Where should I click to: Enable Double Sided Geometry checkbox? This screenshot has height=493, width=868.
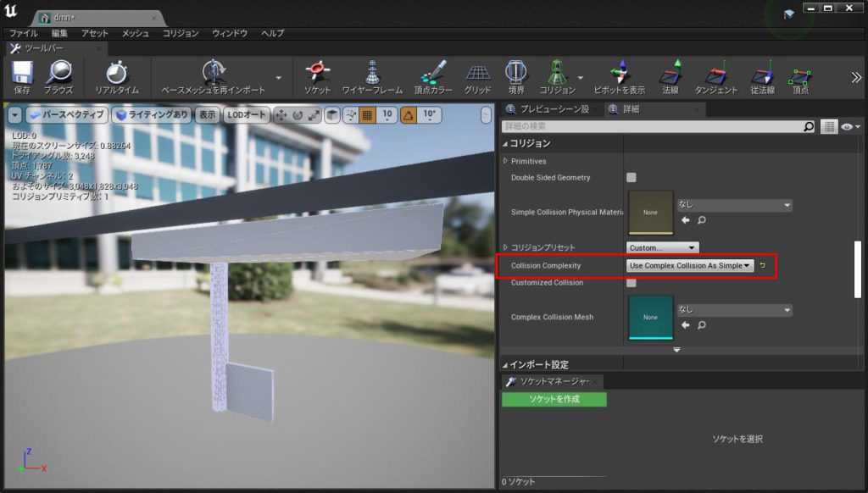(x=631, y=177)
